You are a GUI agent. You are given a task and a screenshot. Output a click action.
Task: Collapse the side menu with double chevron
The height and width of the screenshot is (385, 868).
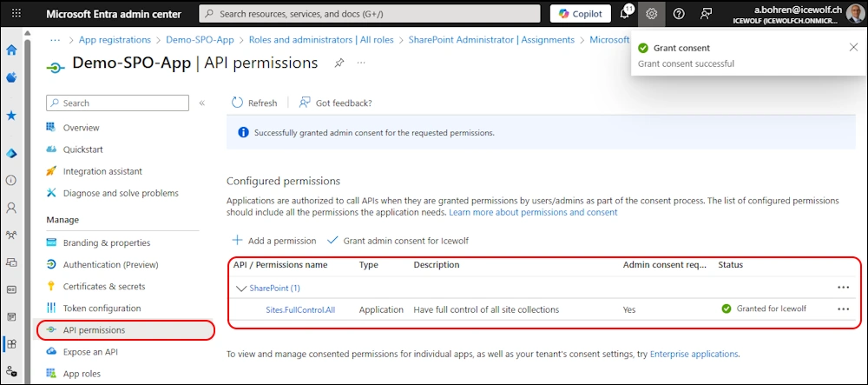coord(202,103)
